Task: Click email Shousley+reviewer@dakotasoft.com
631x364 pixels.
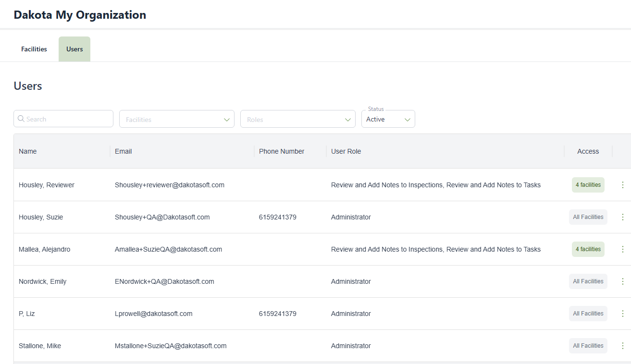Action: [170, 185]
